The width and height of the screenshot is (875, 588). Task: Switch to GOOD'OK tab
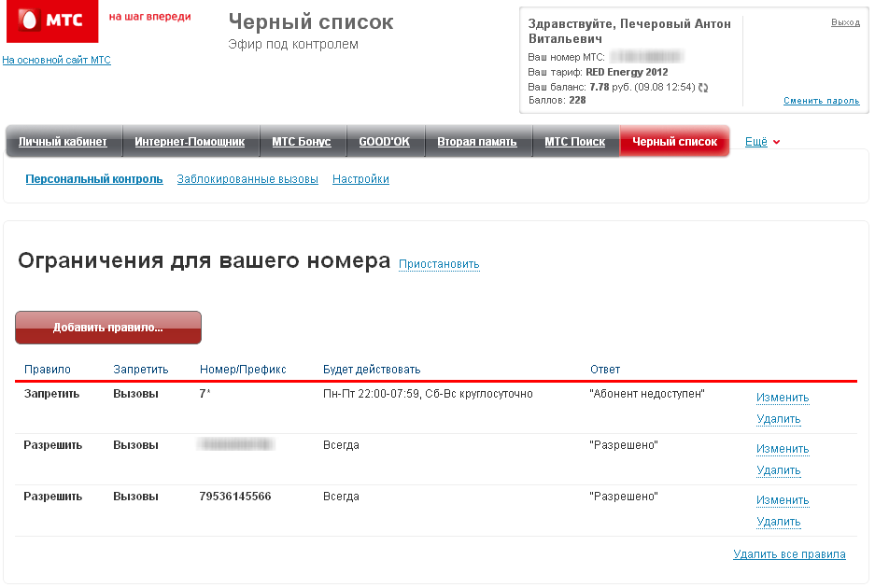point(385,142)
